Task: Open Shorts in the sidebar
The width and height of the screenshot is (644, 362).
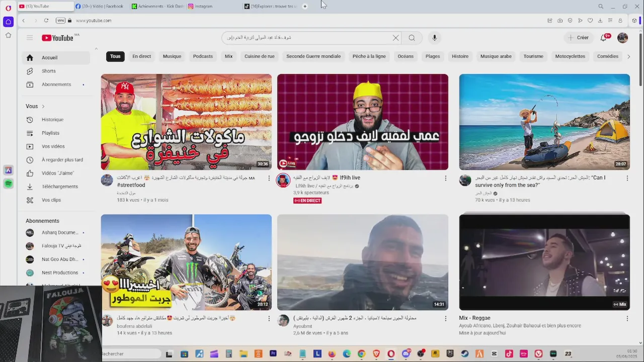Action: [x=56, y=71]
